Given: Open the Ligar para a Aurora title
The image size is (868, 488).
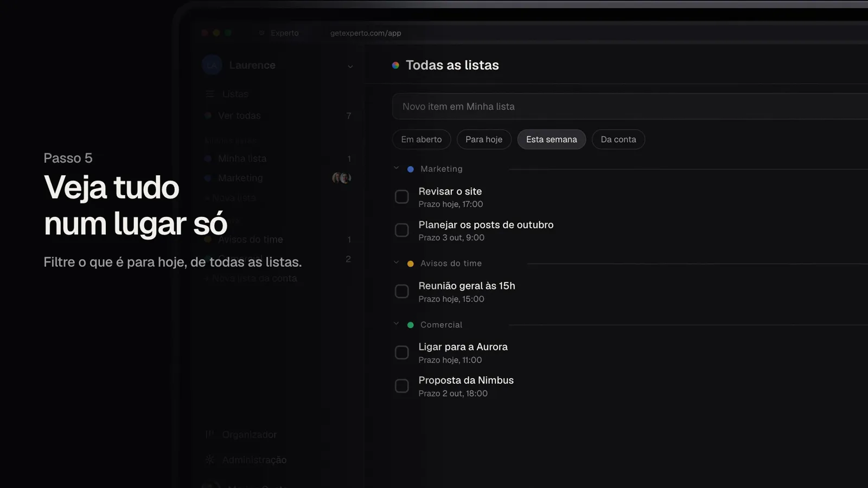Looking at the screenshot, I should [x=463, y=347].
